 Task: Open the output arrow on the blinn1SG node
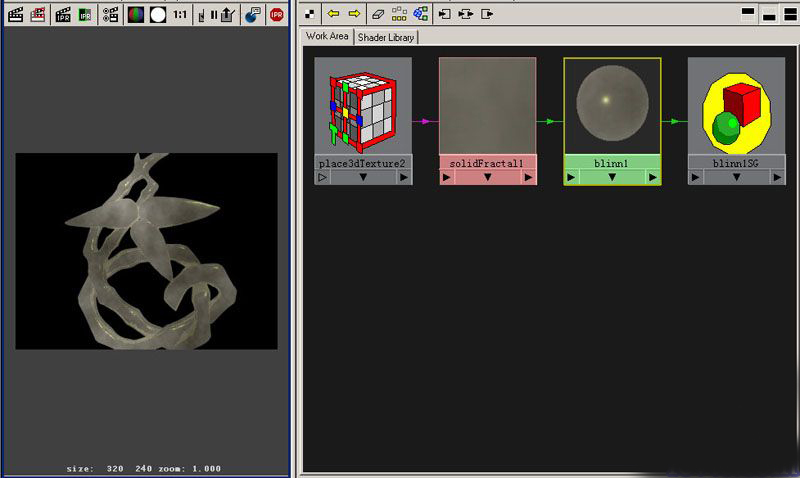click(x=777, y=177)
